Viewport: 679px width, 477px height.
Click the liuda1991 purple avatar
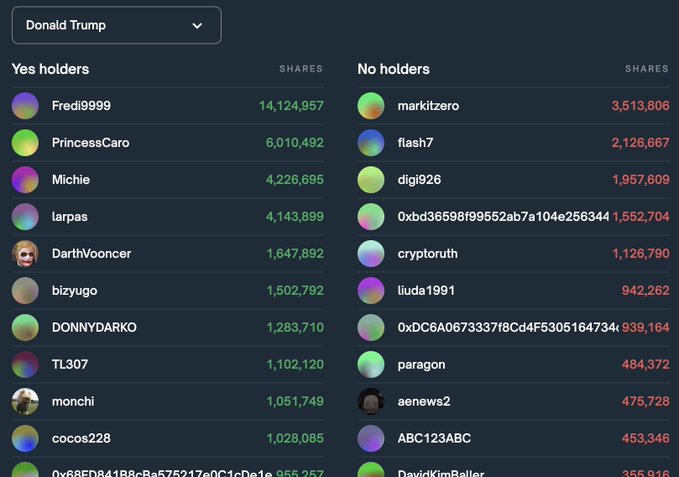[371, 290]
